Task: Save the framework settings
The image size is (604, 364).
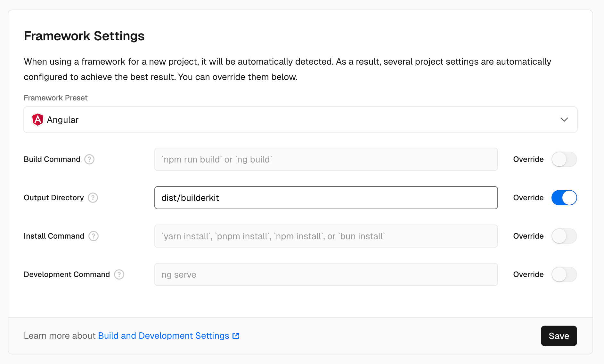Action: click(x=559, y=336)
